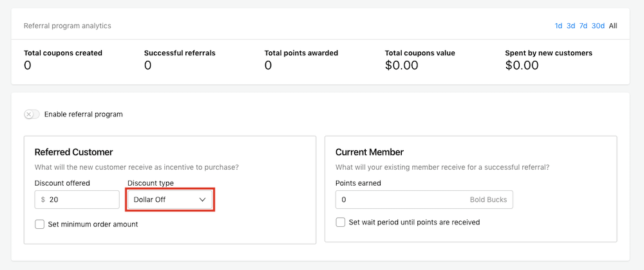Click the Current Member section heading

[x=370, y=152]
